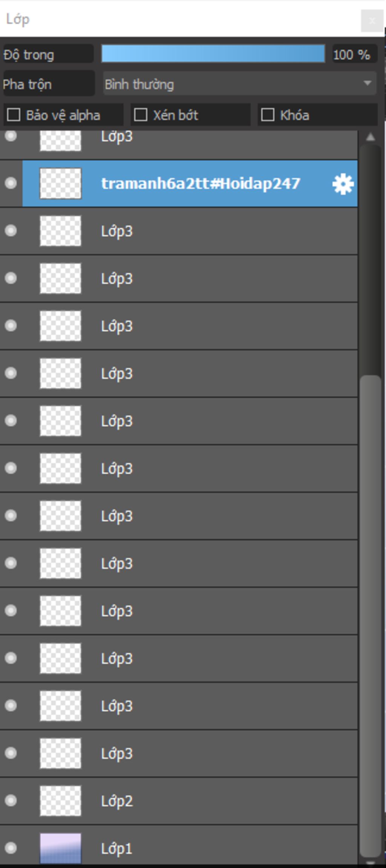Check the Khóa lock checkbox
The height and width of the screenshot is (868, 386).
click(268, 115)
